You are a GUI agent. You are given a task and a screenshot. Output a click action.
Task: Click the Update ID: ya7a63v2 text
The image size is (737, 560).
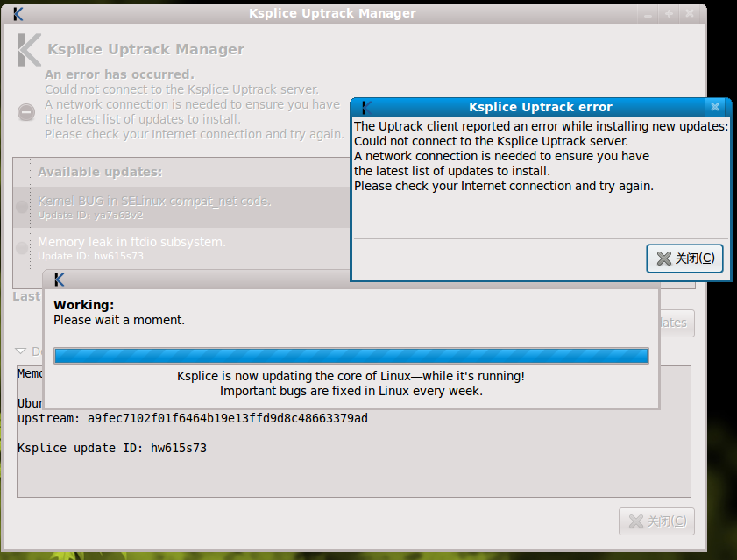tap(91, 216)
